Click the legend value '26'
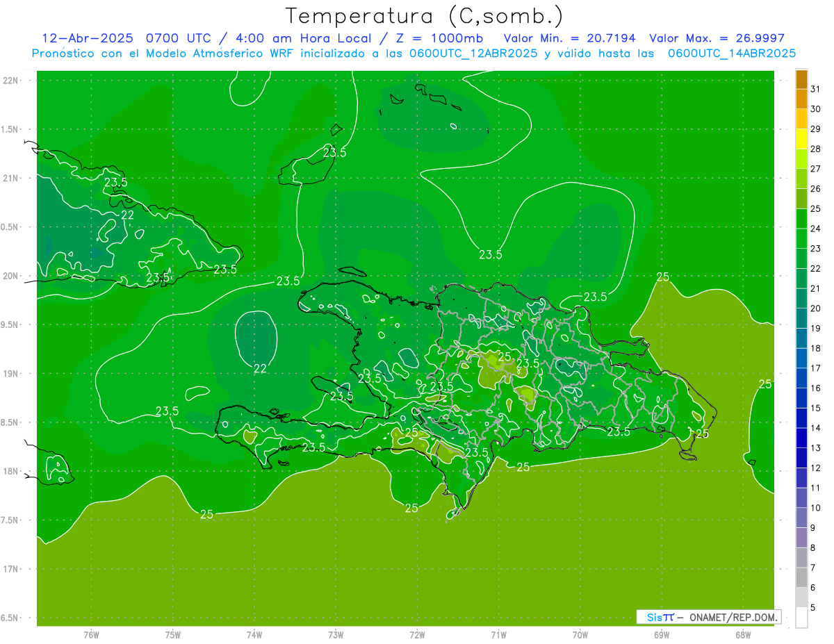 815,188
